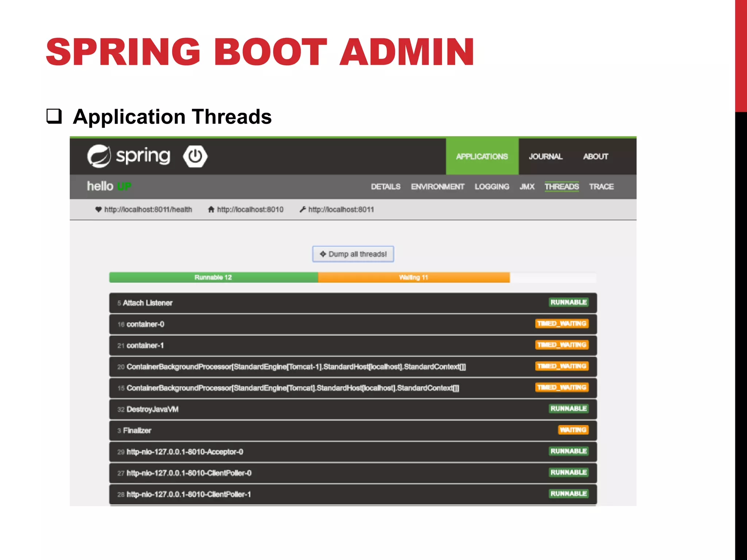Open the JOURNAL tab
This screenshot has height=560, width=747.
click(x=545, y=157)
